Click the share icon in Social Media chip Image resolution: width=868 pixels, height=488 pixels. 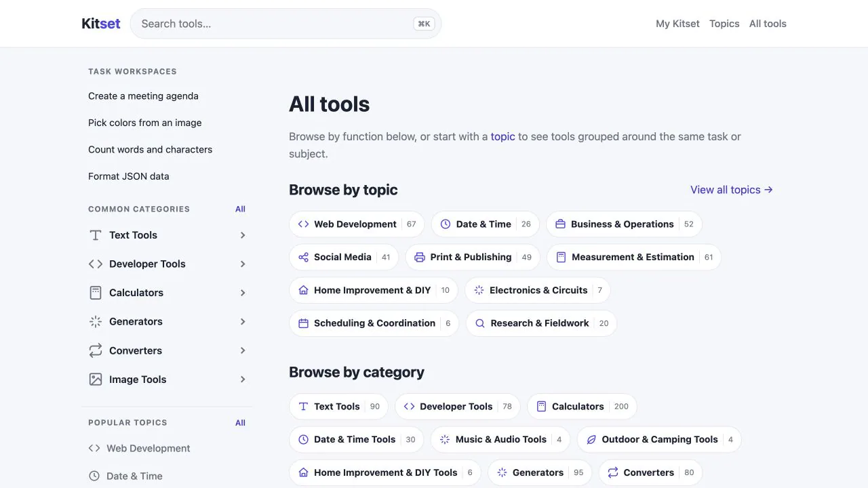point(303,258)
